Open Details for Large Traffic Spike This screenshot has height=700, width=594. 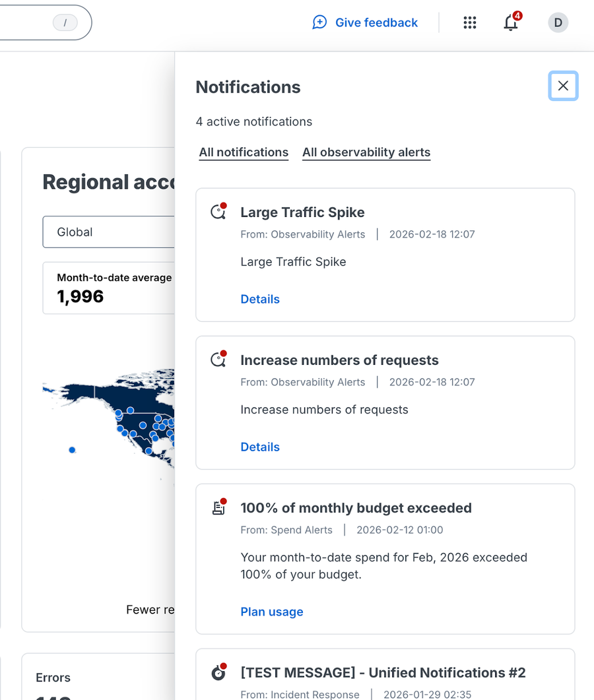pyautogui.click(x=260, y=299)
